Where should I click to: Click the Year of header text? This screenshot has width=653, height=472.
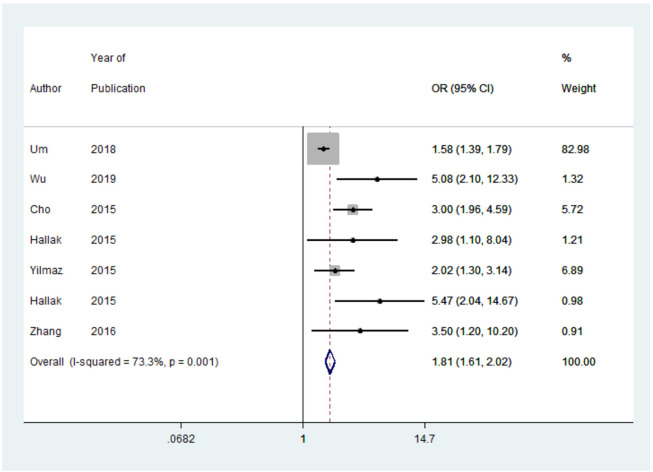pos(108,58)
